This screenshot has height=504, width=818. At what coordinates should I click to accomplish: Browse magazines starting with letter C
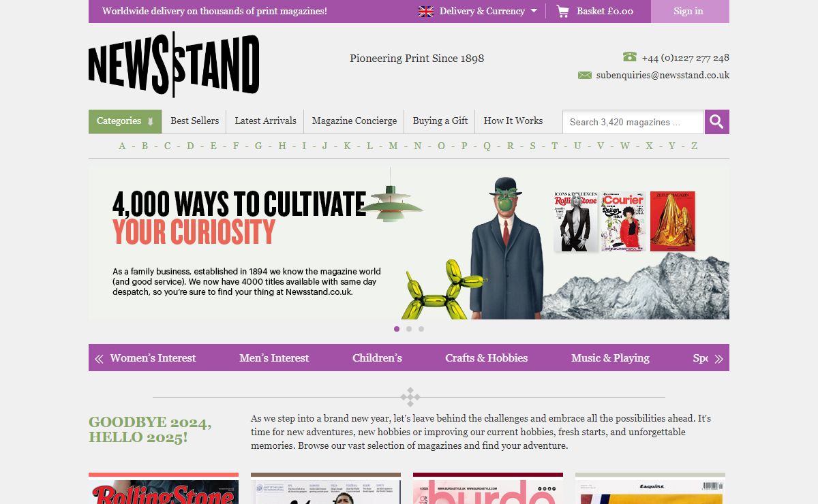[167, 146]
